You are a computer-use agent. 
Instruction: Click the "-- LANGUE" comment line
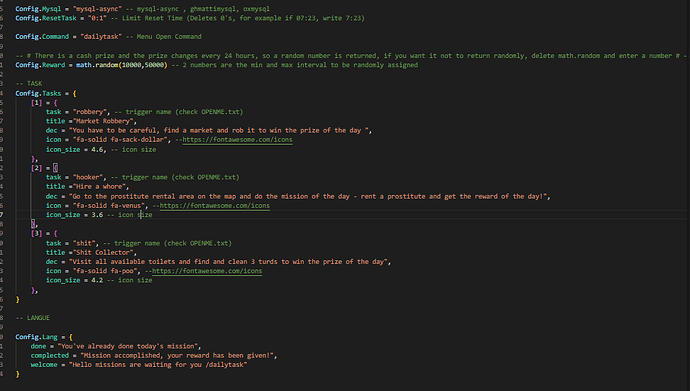tap(33, 318)
